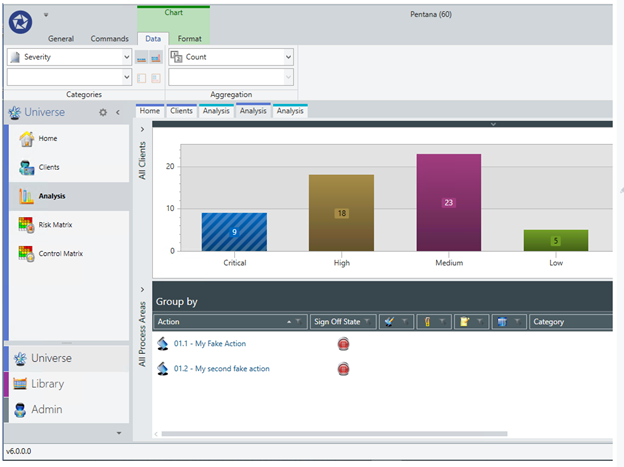Open Universe panel settings gear
624x467 pixels.
coord(103,112)
